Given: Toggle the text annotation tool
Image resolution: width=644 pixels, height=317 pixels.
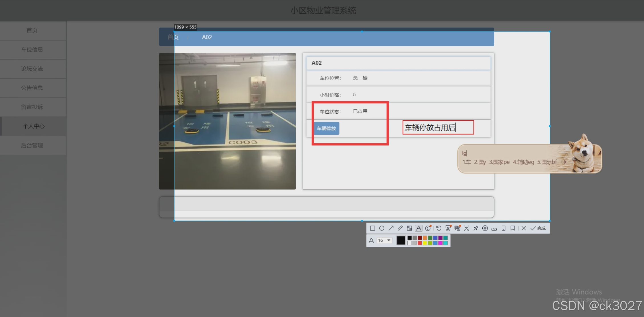Looking at the screenshot, I should click(419, 228).
